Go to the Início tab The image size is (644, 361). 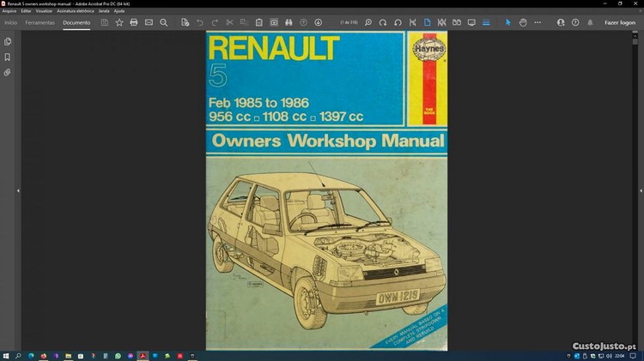[11, 22]
